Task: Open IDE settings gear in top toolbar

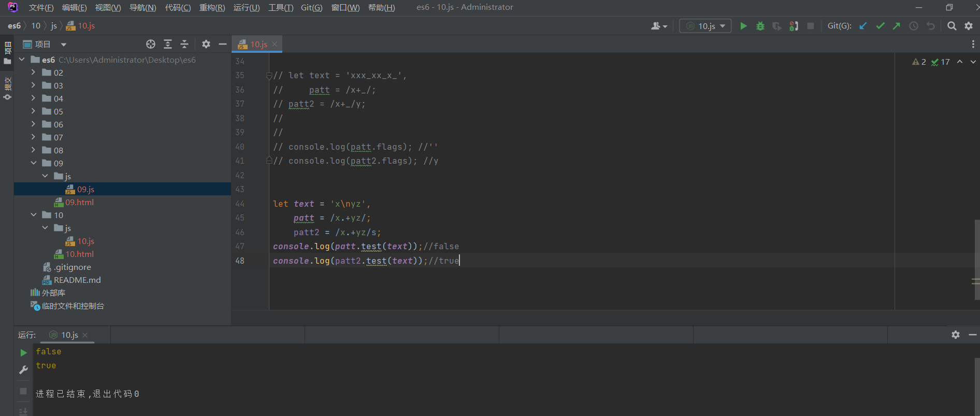Action: (969, 26)
